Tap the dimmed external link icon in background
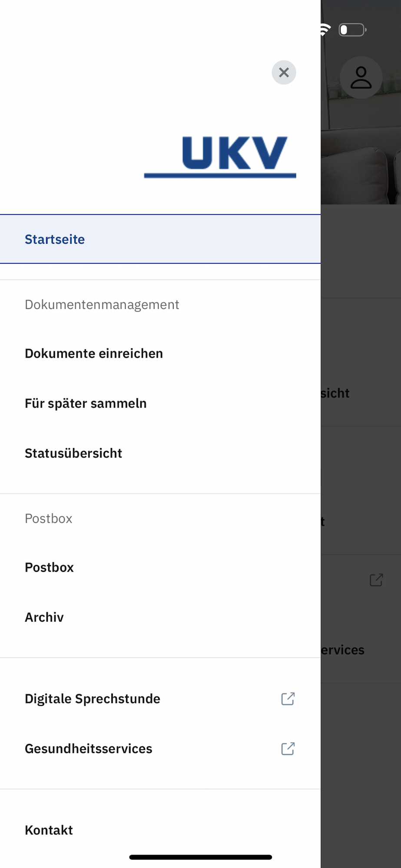401x868 pixels. (376, 580)
